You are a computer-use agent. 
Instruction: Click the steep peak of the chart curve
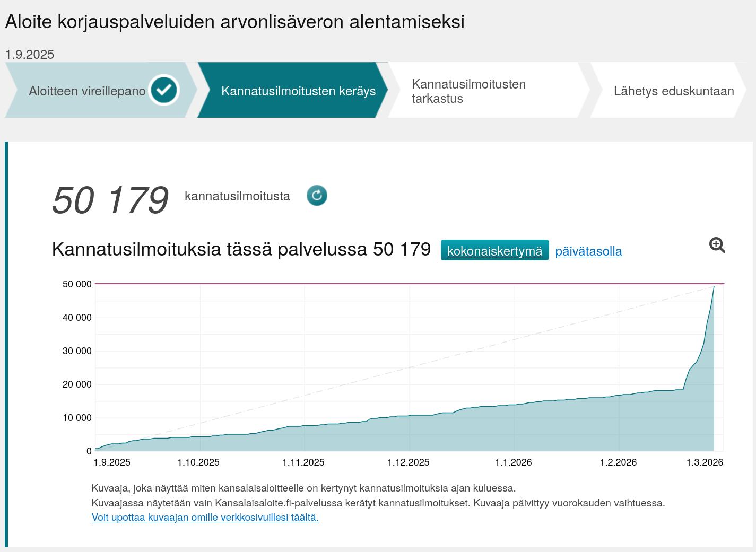pos(713,289)
